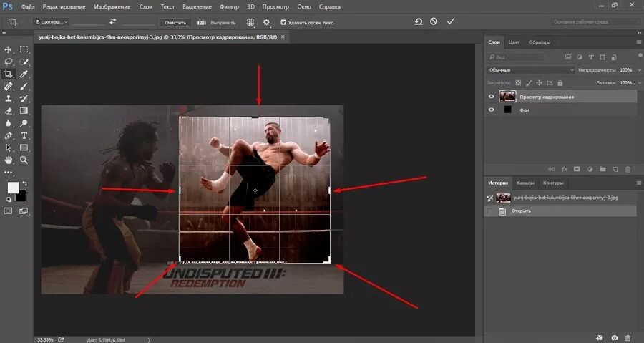Open the workspace switcher dropdown
644x343 pixels.
(x=595, y=21)
